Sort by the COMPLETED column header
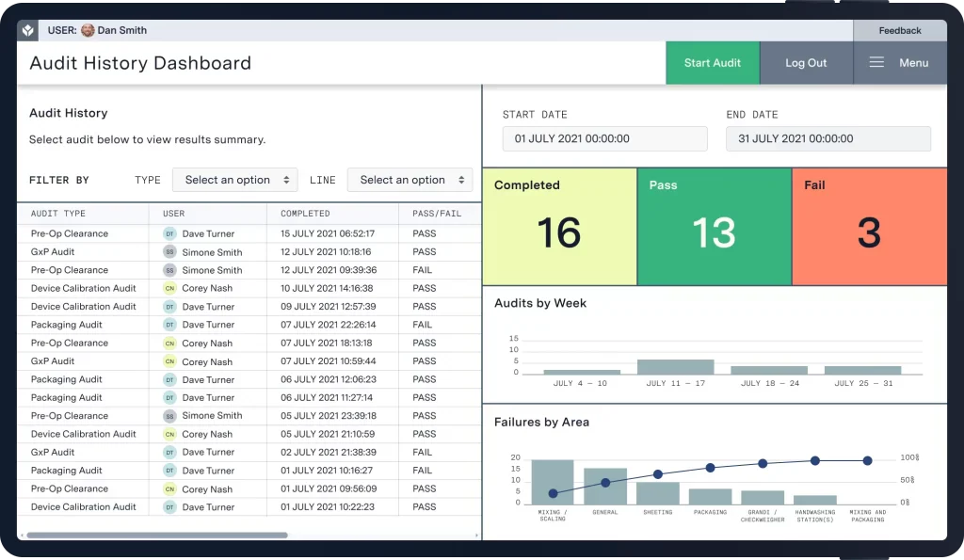The image size is (964, 560). 305,214
